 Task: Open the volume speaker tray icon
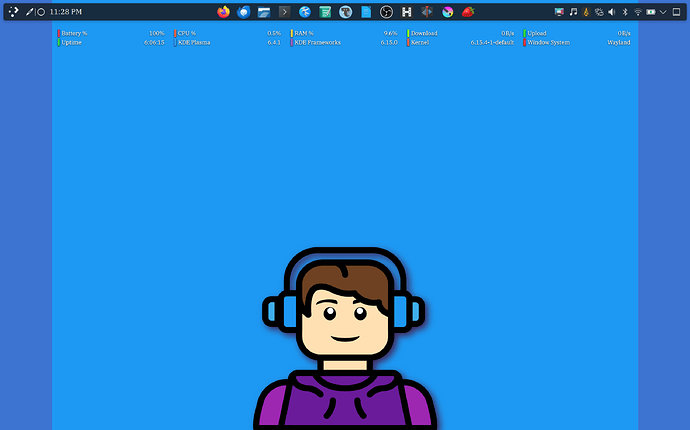(x=612, y=12)
